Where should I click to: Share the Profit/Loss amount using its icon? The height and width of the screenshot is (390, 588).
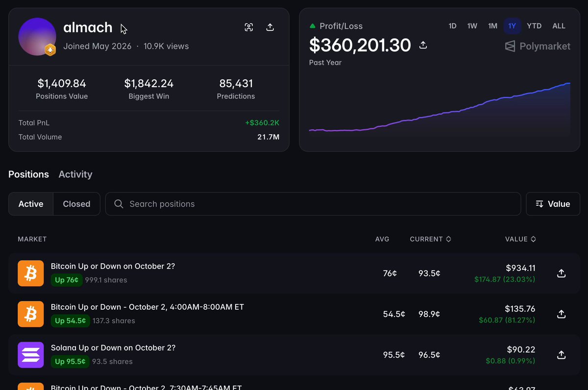pos(423,45)
